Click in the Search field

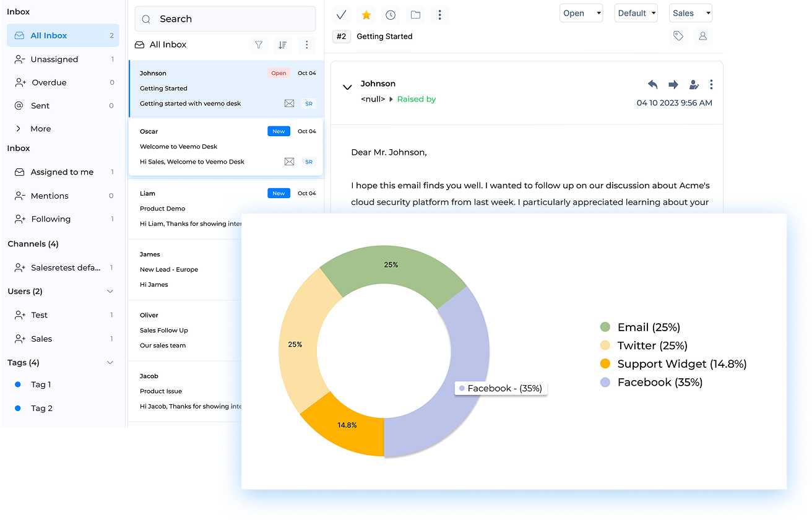[225, 19]
